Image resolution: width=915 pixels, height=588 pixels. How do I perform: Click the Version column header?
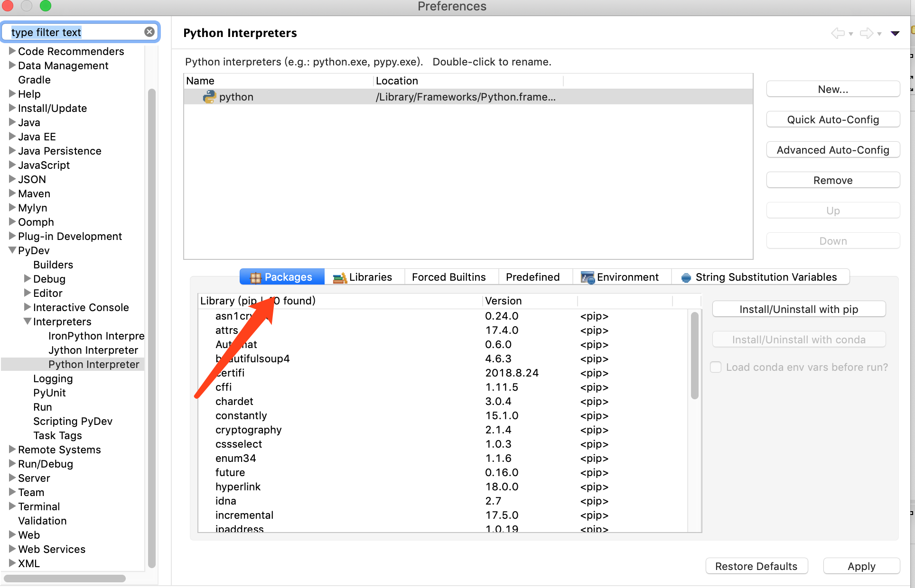pyautogui.click(x=530, y=301)
